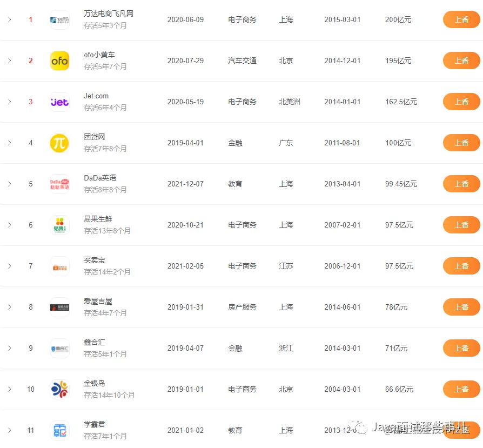Open the 买卖宝 company name link

(x=95, y=260)
